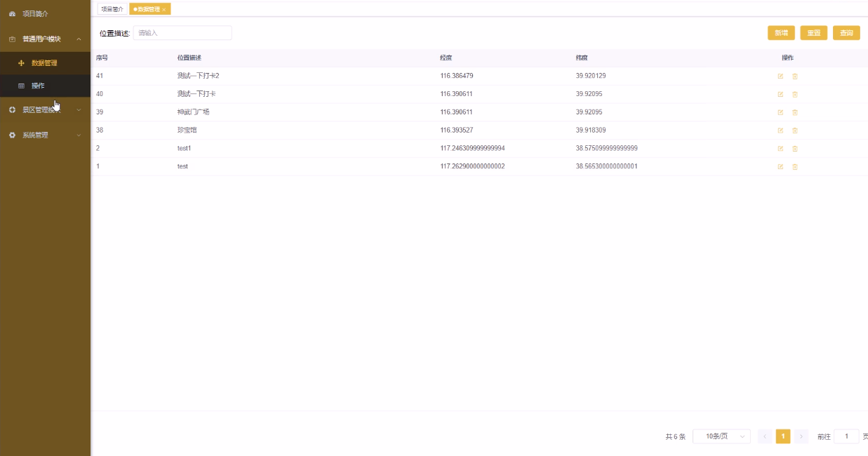The height and width of the screenshot is (456, 868).
Task: Close the 数据管理 tab with its x icon
Action: [x=164, y=10]
